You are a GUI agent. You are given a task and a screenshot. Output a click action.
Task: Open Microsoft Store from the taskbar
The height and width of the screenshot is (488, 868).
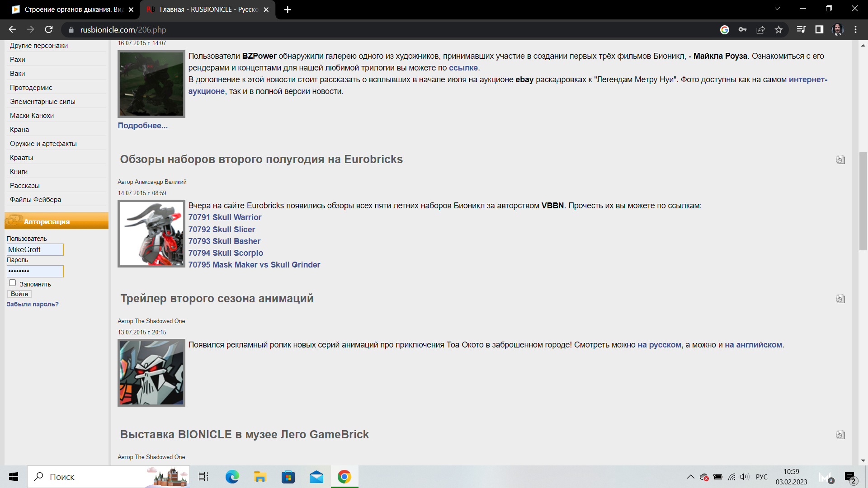pos(288,477)
